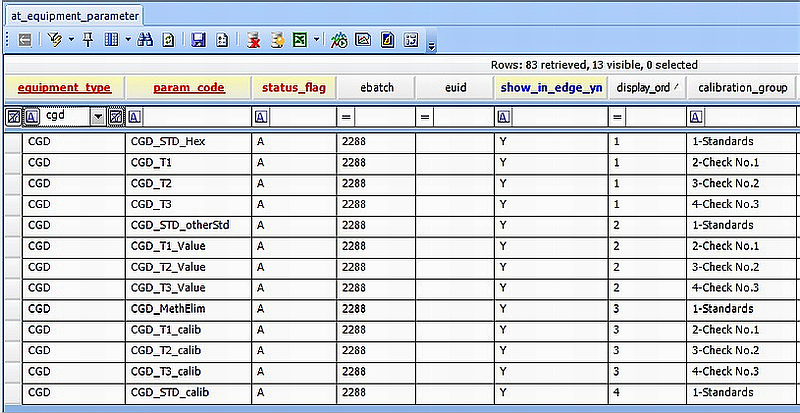Select the at_equipment_parameter tab
The height and width of the screenshot is (413, 800).
pyautogui.click(x=72, y=16)
